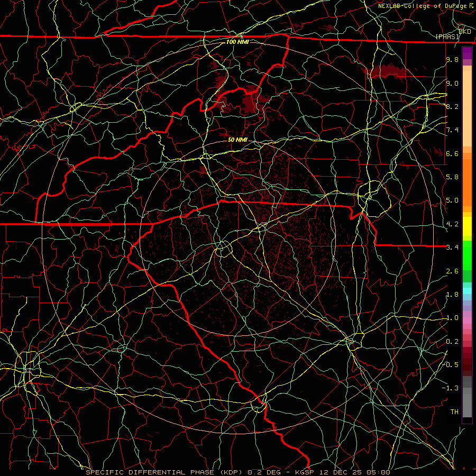Click the 1.0 value on color scale
The width and height of the screenshot is (476, 476).
pyautogui.click(x=452, y=318)
